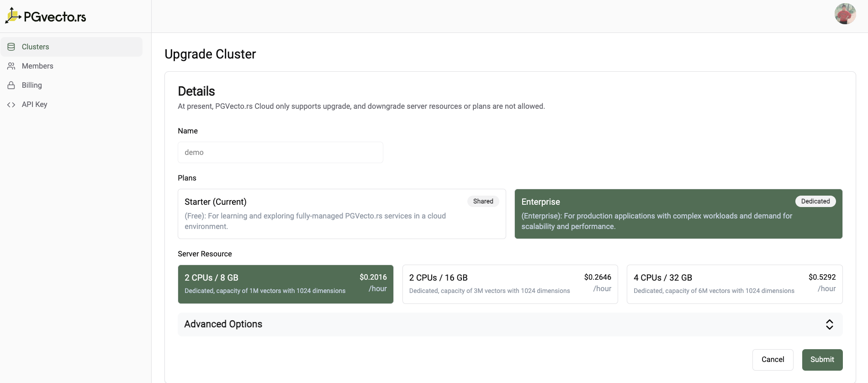Click the Name field containing demo

point(281,152)
